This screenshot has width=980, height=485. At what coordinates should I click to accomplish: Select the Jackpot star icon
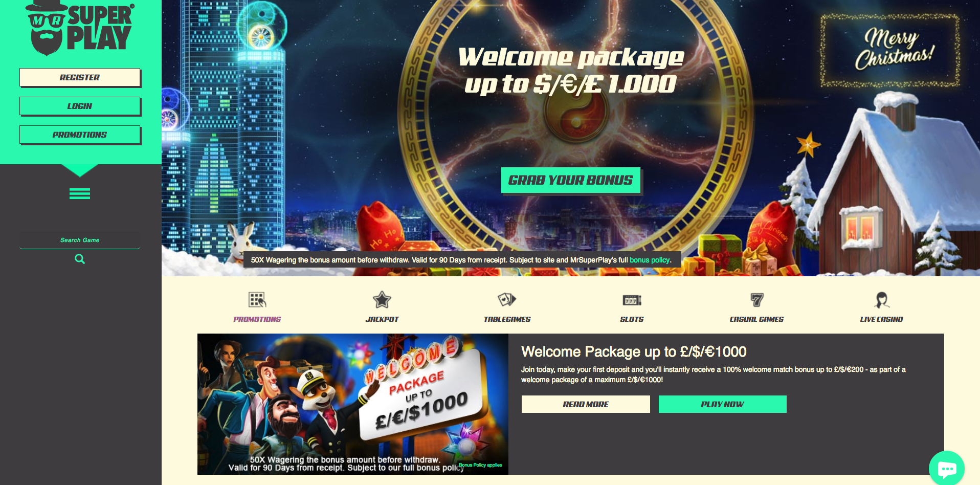[x=382, y=300]
